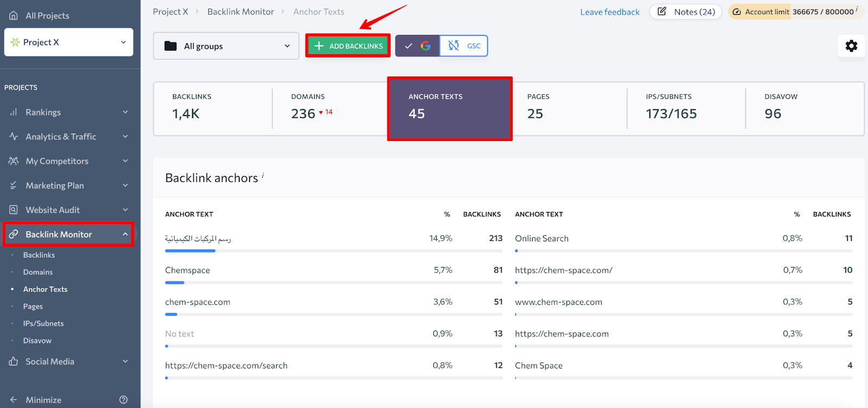Click the Chemspace progress bar
The image size is (868, 408).
coord(334,283)
